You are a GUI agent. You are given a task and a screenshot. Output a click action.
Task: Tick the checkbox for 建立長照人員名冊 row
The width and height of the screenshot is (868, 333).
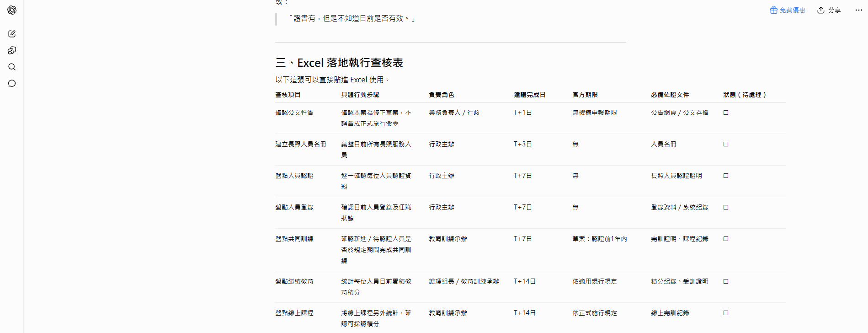click(x=726, y=144)
